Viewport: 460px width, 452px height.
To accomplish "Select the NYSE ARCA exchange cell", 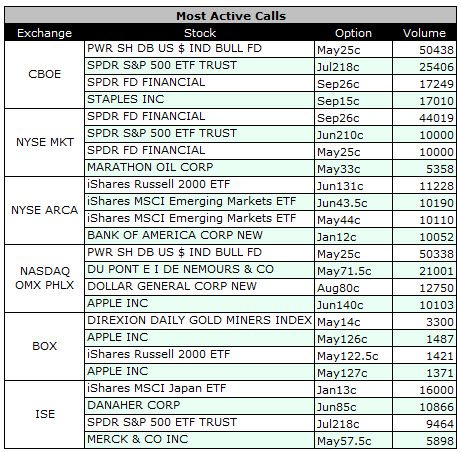I will pyautogui.click(x=44, y=210).
